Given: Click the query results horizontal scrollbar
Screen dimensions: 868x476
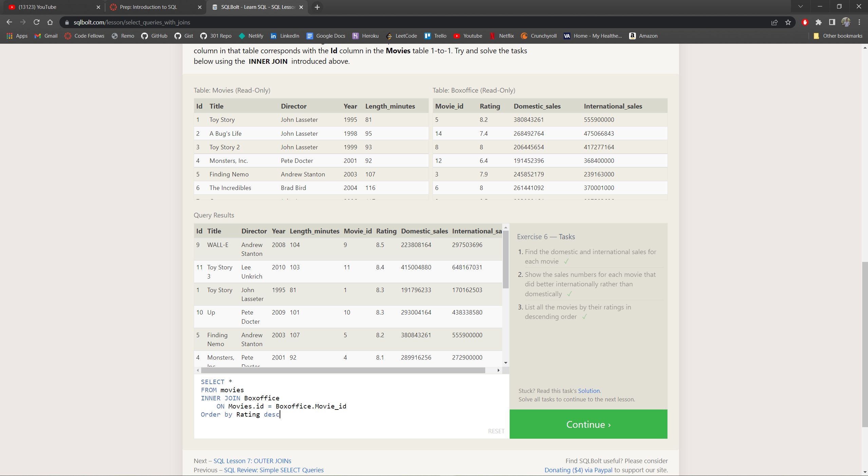Looking at the screenshot, I should [343, 370].
